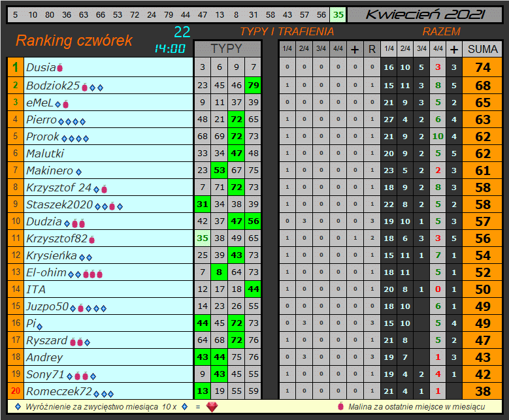Click the raspberry icon before 'Malina' legend
This screenshot has width=509, height=420.
pos(340,406)
